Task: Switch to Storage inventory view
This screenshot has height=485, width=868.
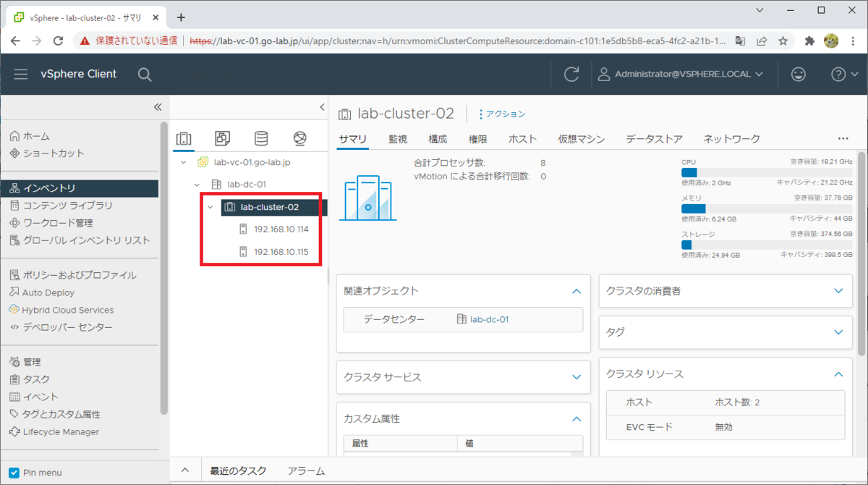Action: pyautogui.click(x=261, y=138)
